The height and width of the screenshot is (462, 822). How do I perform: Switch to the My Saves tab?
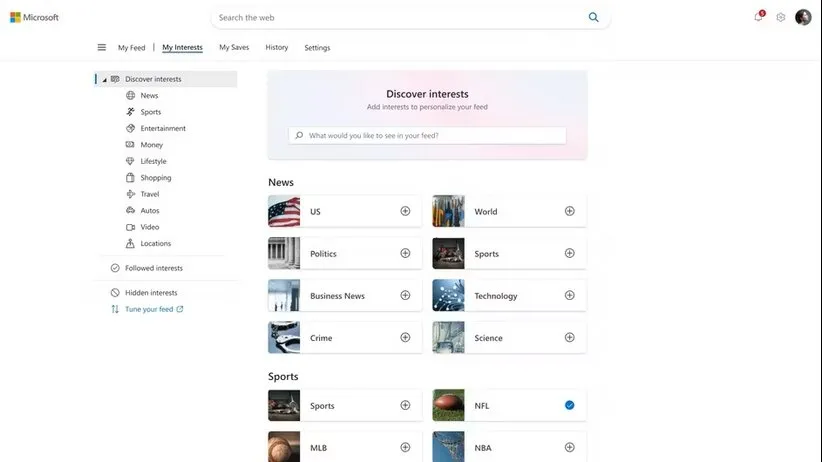234,47
